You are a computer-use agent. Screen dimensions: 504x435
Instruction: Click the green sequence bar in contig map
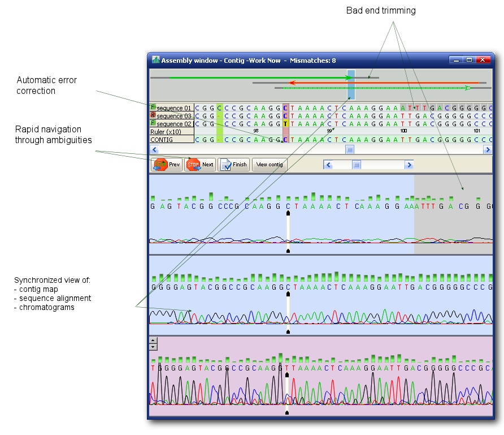click(x=260, y=77)
